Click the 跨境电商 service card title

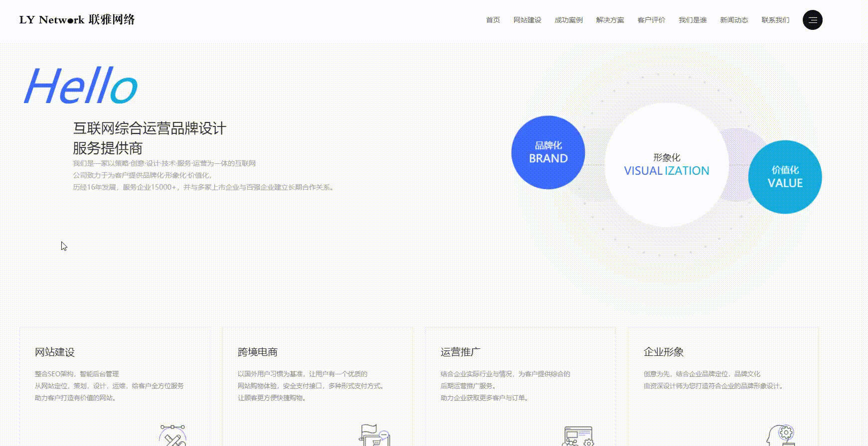pyautogui.click(x=258, y=352)
